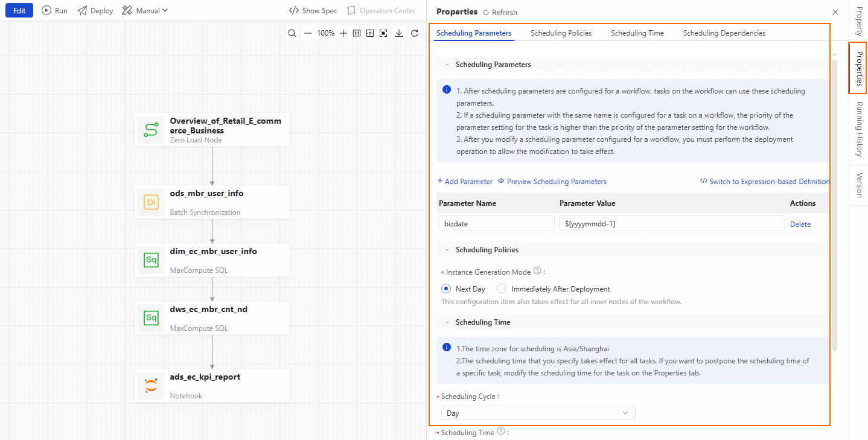Open the Running History side tab
The height and width of the screenshot is (440, 868).
click(x=858, y=129)
